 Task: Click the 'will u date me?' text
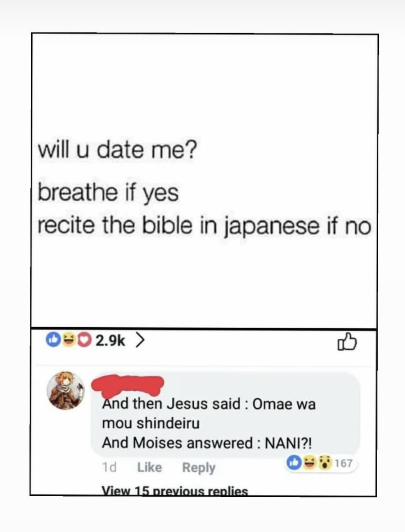[117, 150]
